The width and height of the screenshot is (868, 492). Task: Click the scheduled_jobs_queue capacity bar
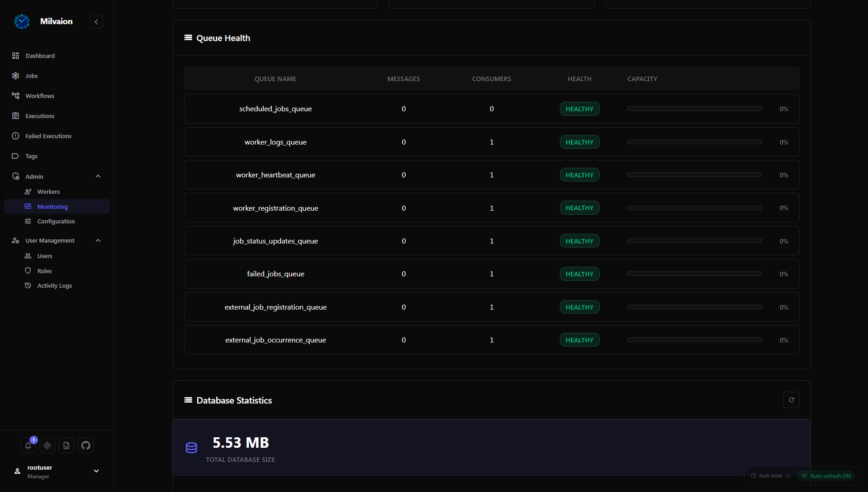694,109
